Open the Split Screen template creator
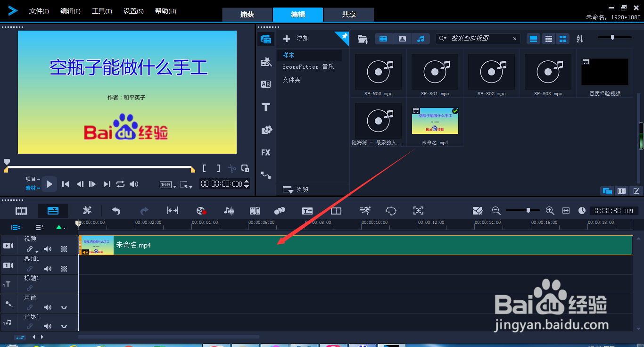 pyautogui.click(x=336, y=211)
